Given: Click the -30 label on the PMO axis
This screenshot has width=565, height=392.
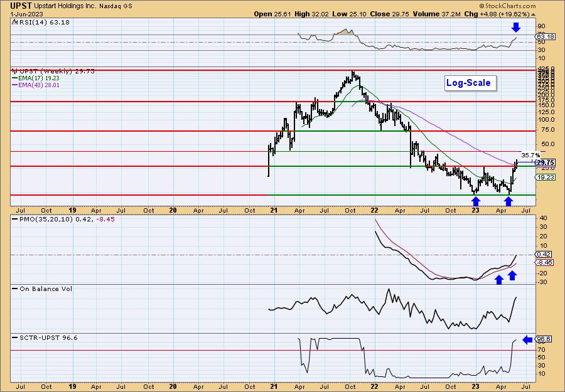Looking at the screenshot, I should [x=542, y=282].
